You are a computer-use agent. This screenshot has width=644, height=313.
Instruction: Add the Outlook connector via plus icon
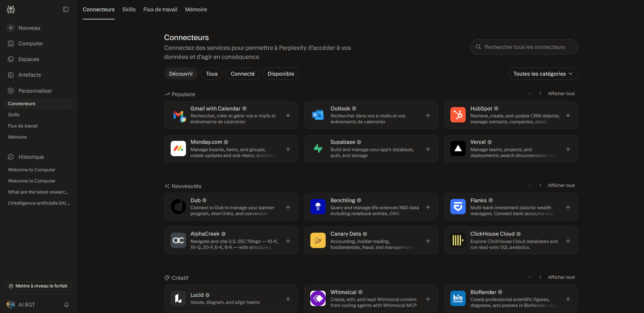428,115
